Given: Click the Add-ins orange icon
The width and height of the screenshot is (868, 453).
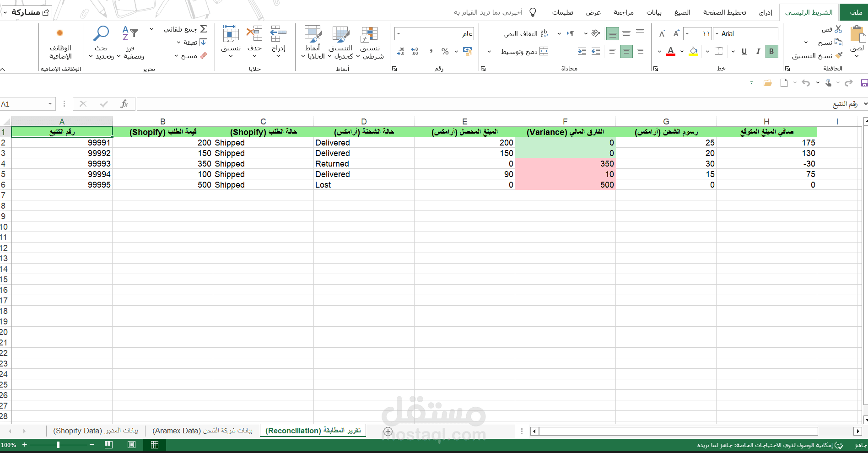Looking at the screenshot, I should coord(60,33).
